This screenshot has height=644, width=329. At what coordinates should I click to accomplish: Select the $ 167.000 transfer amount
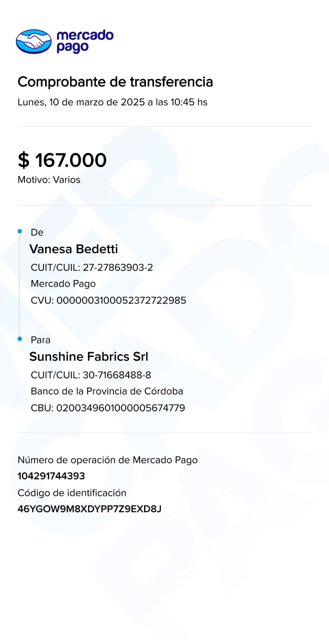(62, 160)
